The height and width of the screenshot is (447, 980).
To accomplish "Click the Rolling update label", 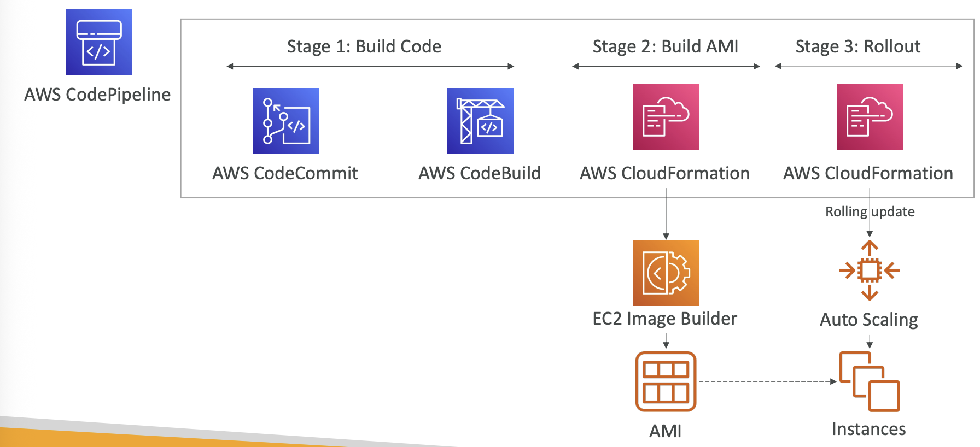I will point(870,211).
